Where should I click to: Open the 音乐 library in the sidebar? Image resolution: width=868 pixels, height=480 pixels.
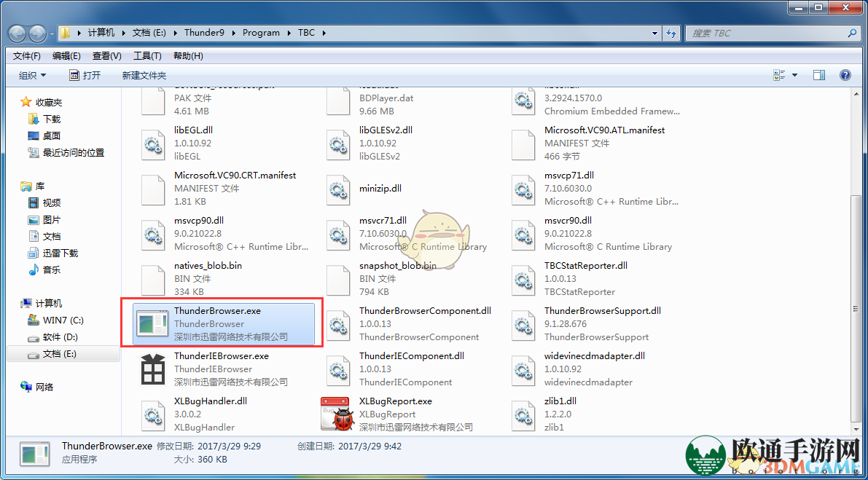[x=52, y=270]
